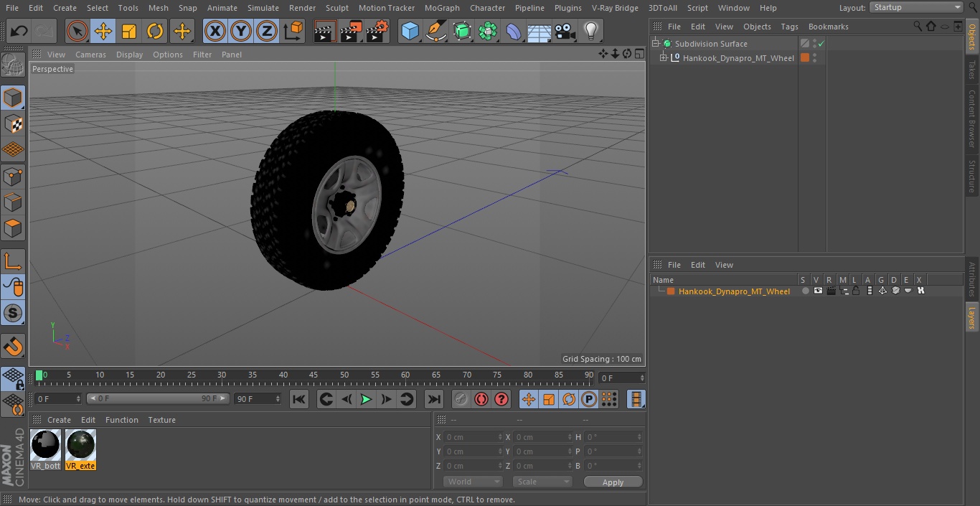The height and width of the screenshot is (506, 980).
Task: Click the Undo arrow icon
Action: pos(19,31)
